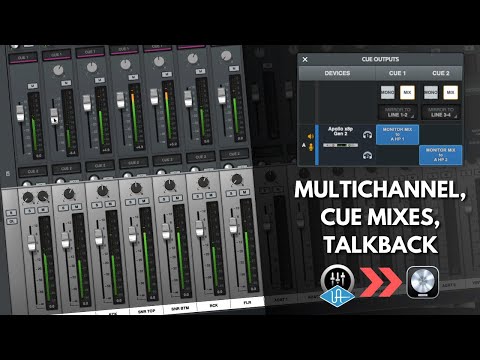The height and width of the screenshot is (360, 480).
Task: Solo the FLR channel
Action: coord(231,193)
